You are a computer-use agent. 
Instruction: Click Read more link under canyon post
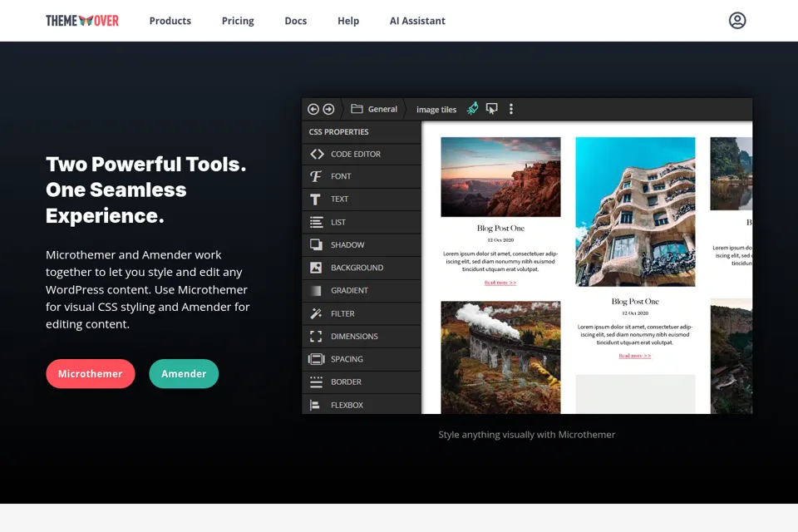(500, 283)
